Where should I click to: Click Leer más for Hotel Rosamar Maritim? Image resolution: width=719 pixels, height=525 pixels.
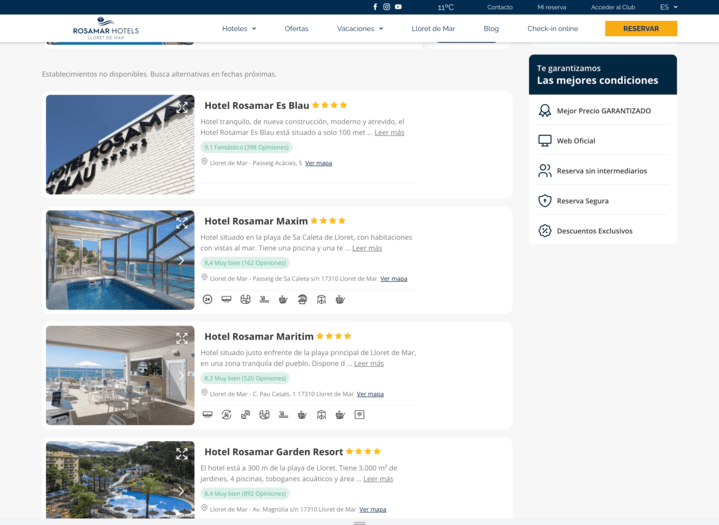[x=369, y=364]
